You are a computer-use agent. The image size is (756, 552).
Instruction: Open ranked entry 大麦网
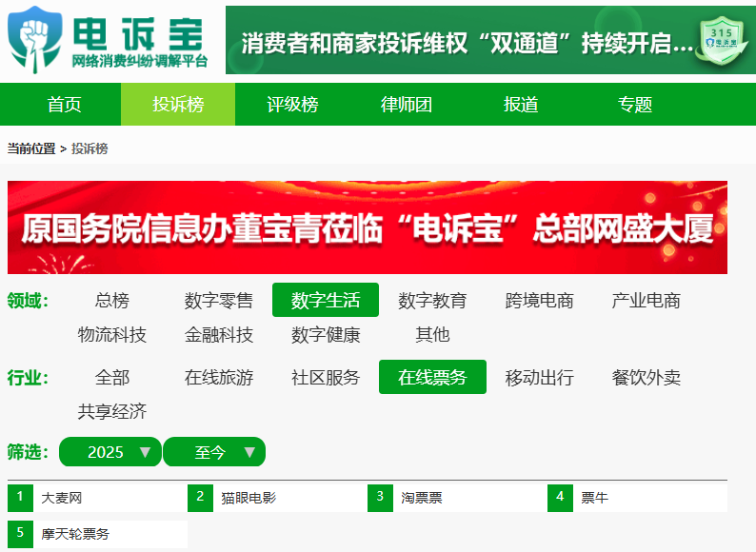(62, 498)
